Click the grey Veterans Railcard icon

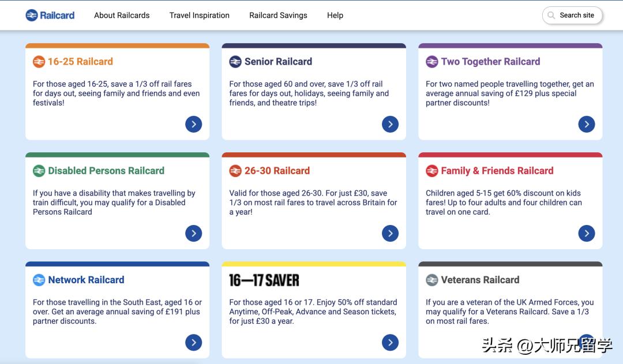coord(432,280)
